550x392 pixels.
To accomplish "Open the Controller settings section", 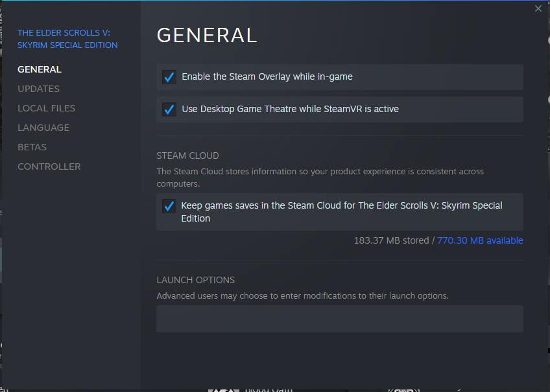I will tap(49, 167).
